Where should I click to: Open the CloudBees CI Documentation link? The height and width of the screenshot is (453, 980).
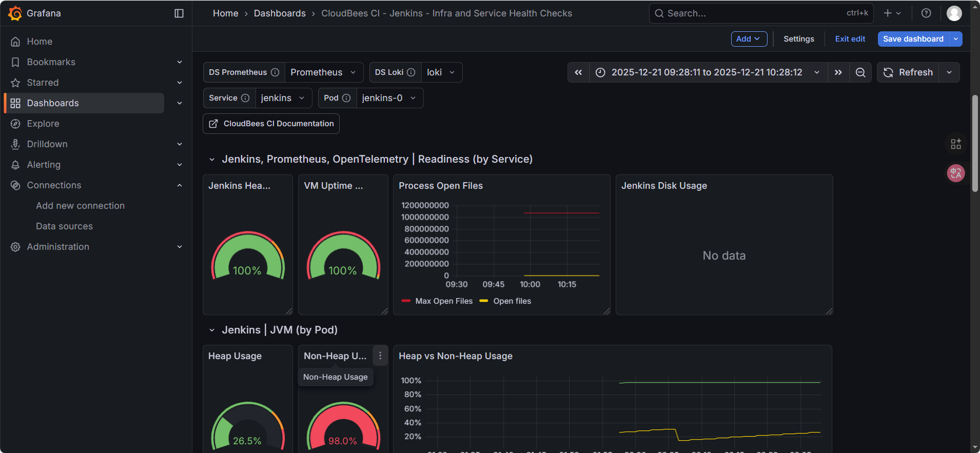(271, 124)
